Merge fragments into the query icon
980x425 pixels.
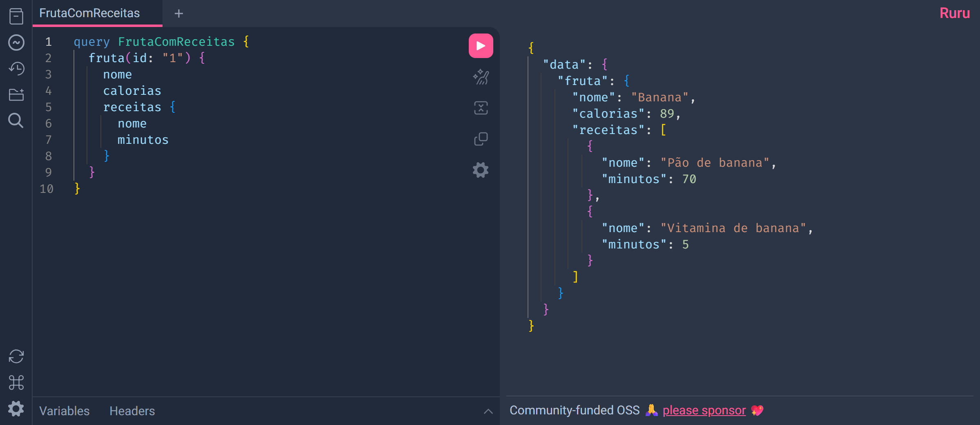click(x=481, y=108)
